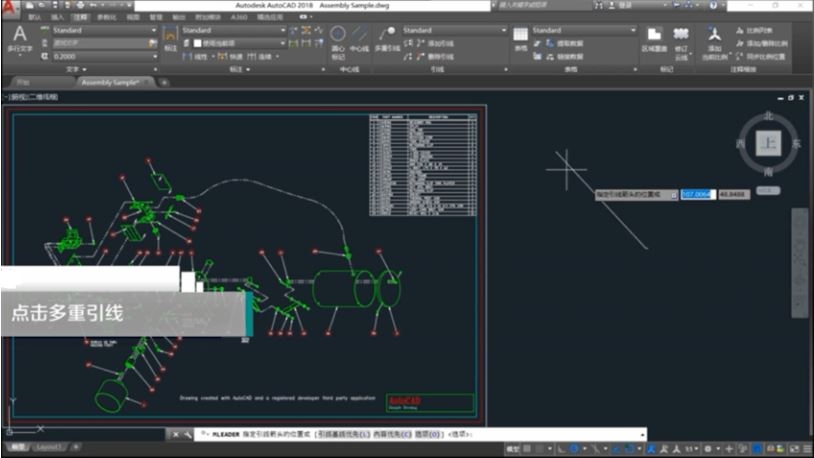Screen dimensions: 814x458
Task: Click the Continue dimension tool
Action: pos(260,56)
